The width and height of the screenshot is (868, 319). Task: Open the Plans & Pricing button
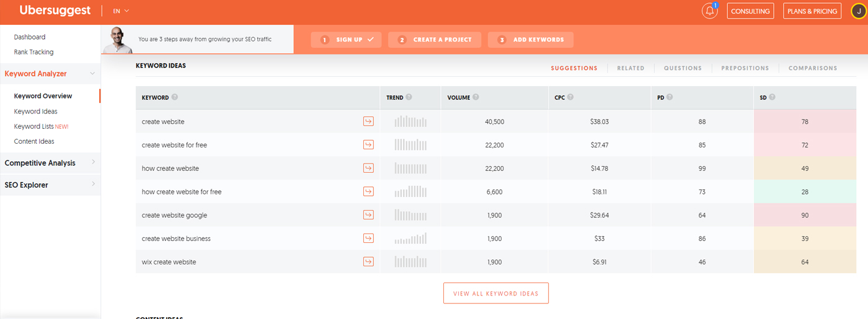(x=812, y=11)
